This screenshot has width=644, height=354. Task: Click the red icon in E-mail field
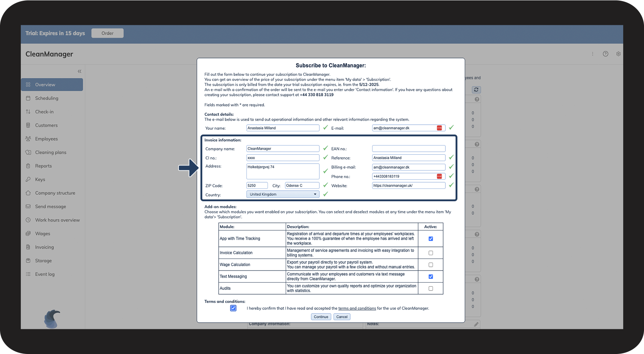click(x=440, y=128)
